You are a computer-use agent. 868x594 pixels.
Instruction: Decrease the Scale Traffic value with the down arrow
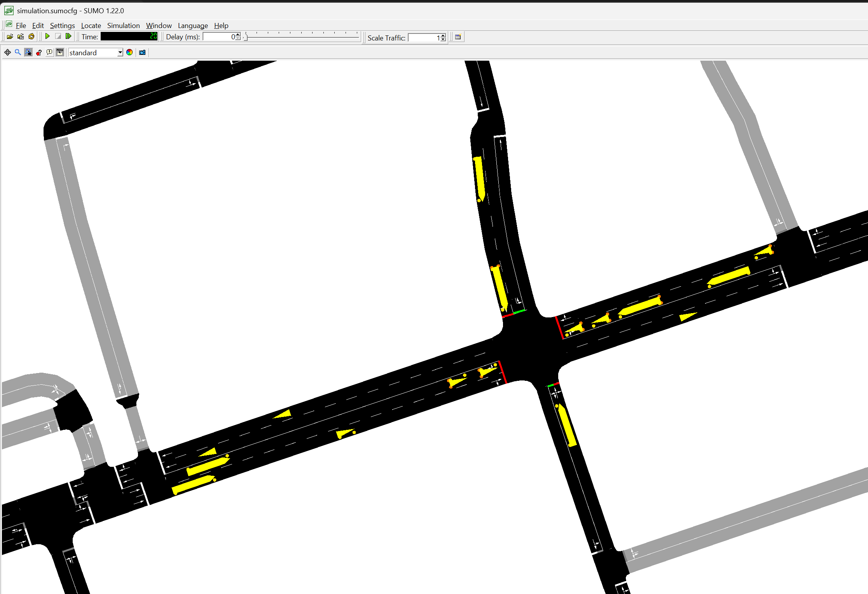443,40
